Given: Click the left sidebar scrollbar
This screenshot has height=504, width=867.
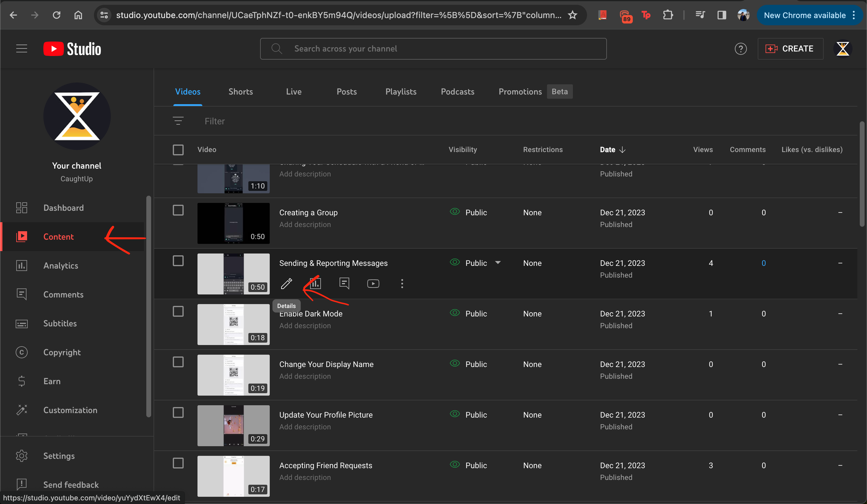Looking at the screenshot, I should click(x=148, y=306).
